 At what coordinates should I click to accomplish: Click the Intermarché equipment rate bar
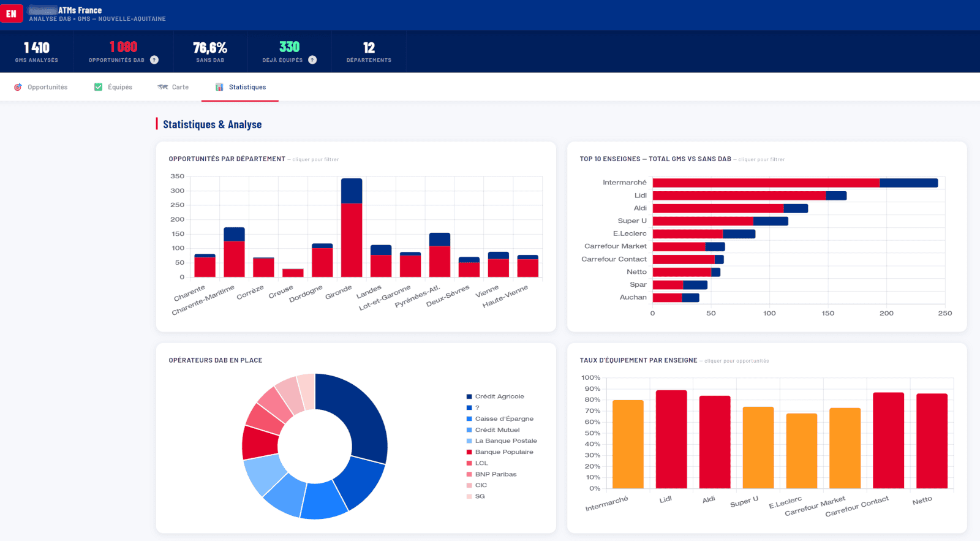coord(628,444)
